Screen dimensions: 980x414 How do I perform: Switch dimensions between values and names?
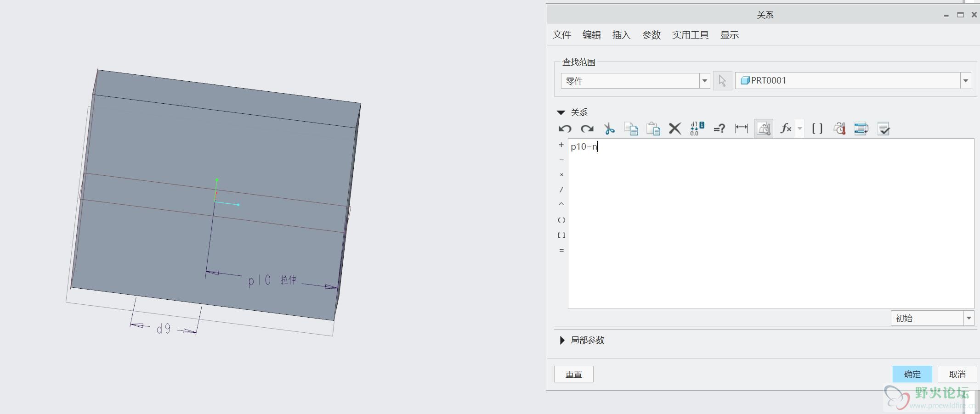point(697,129)
